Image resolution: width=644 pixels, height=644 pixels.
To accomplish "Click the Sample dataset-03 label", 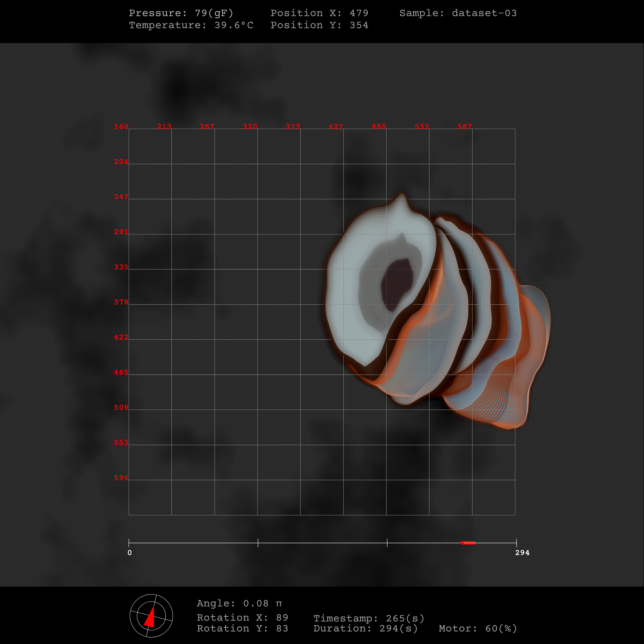I will tap(458, 13).
